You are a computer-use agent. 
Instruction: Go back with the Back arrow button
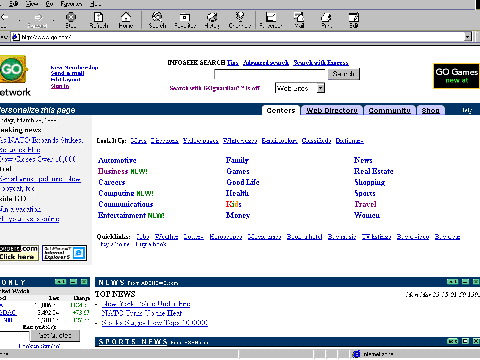[5, 20]
